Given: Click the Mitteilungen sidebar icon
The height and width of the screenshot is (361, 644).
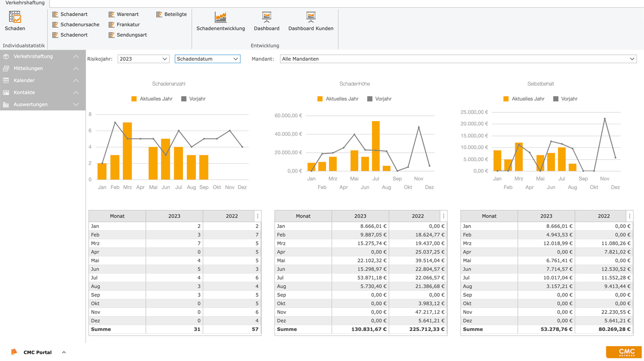Looking at the screenshot, I should pos(6,68).
